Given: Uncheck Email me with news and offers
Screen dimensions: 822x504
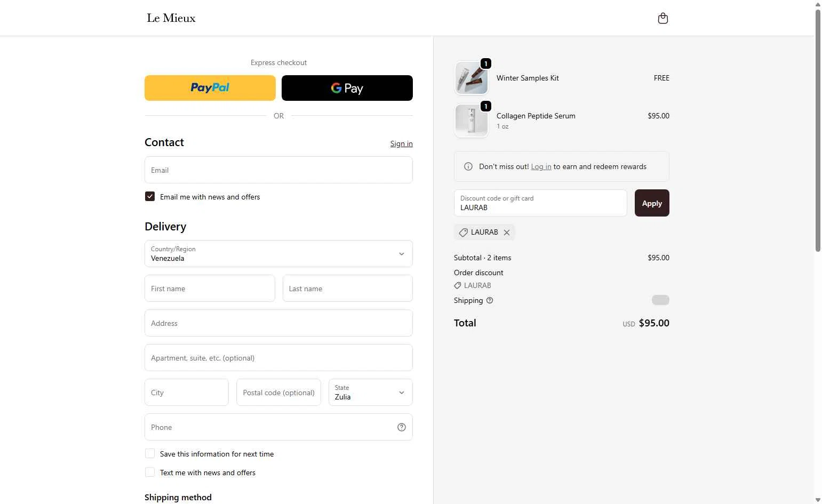Looking at the screenshot, I should coord(150,197).
